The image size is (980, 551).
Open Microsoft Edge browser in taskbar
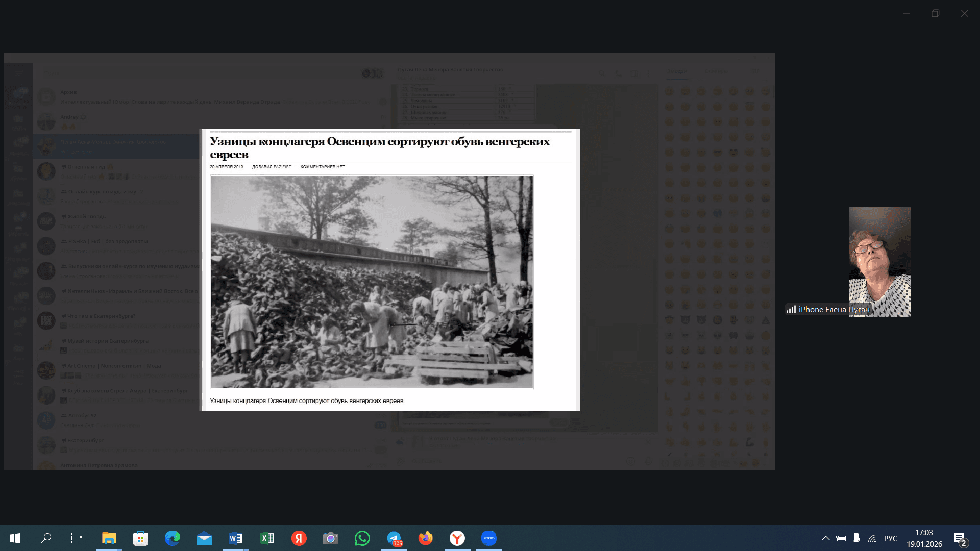[x=172, y=538]
